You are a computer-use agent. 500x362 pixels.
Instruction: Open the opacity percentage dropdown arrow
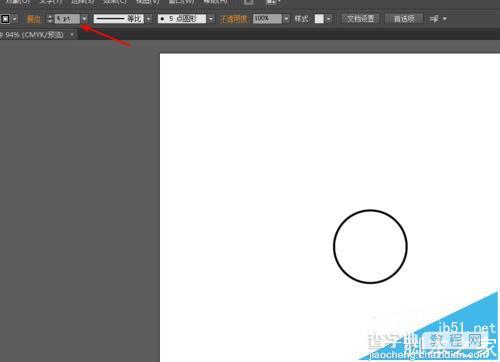point(286,19)
